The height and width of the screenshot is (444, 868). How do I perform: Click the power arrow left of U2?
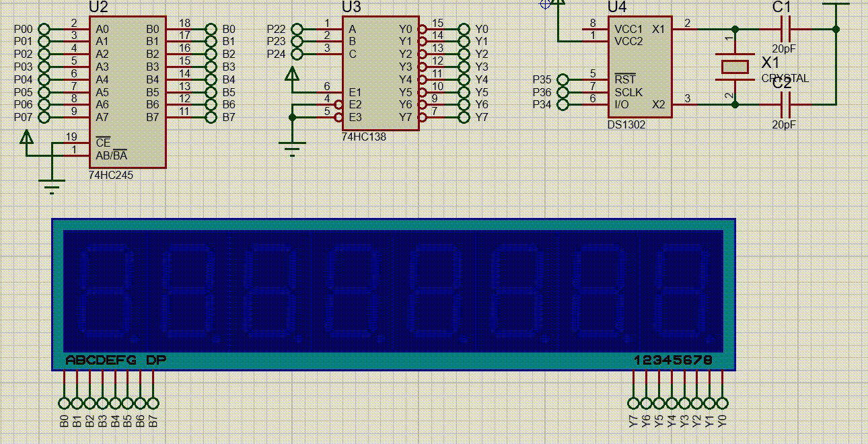click(x=26, y=139)
